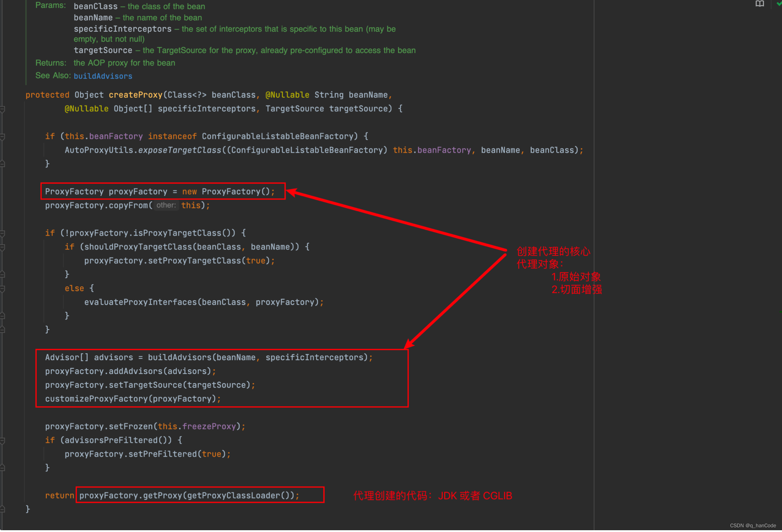Screen dimensions: 782x532
Task: Click '@Nullable' before 'String beanName'
Action: click(287, 95)
